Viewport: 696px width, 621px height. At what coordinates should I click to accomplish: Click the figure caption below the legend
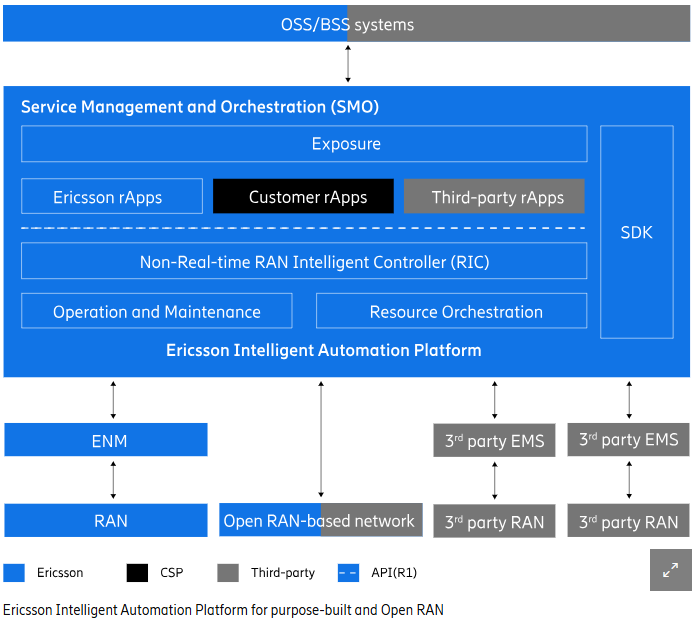[x=223, y=610]
